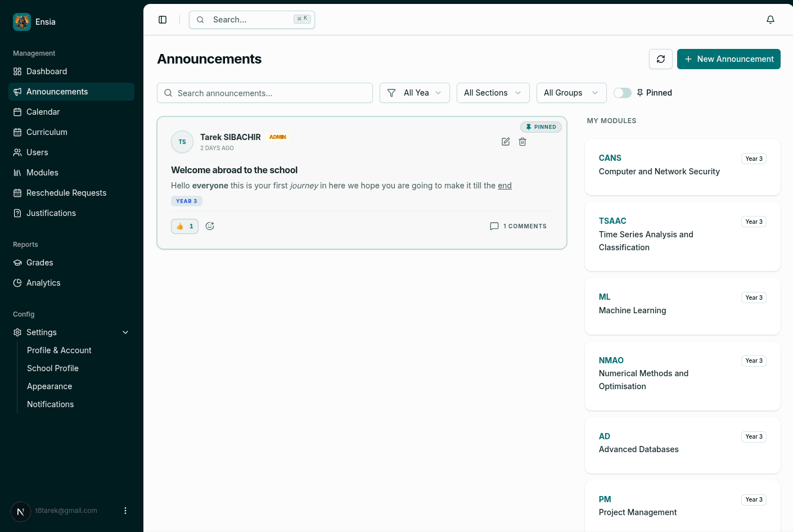Click the announcements search field
793x532 pixels.
264,92
